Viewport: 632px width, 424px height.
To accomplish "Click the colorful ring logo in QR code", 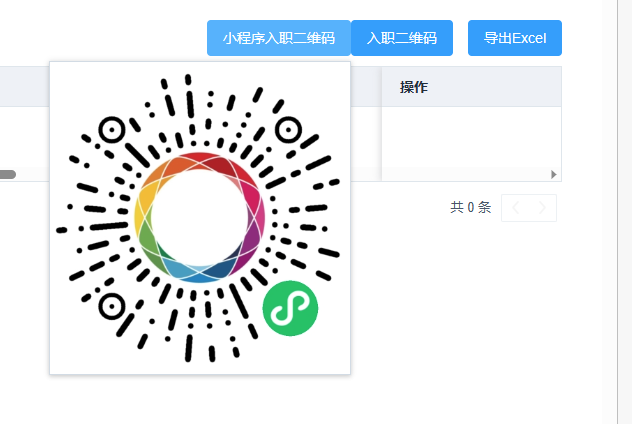I will click(200, 218).
